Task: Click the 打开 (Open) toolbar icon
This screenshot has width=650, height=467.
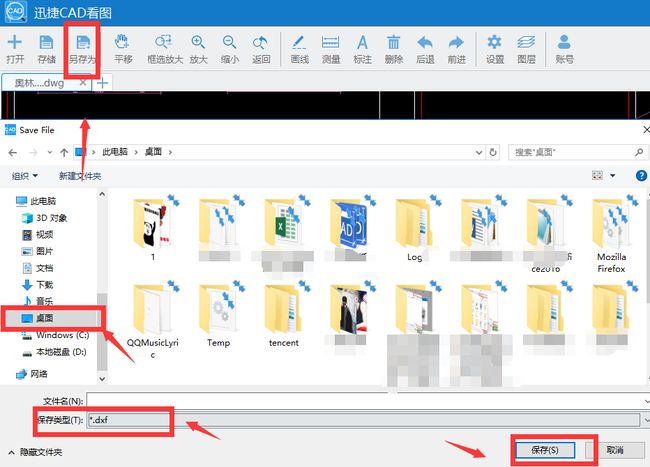Action: click(x=15, y=49)
